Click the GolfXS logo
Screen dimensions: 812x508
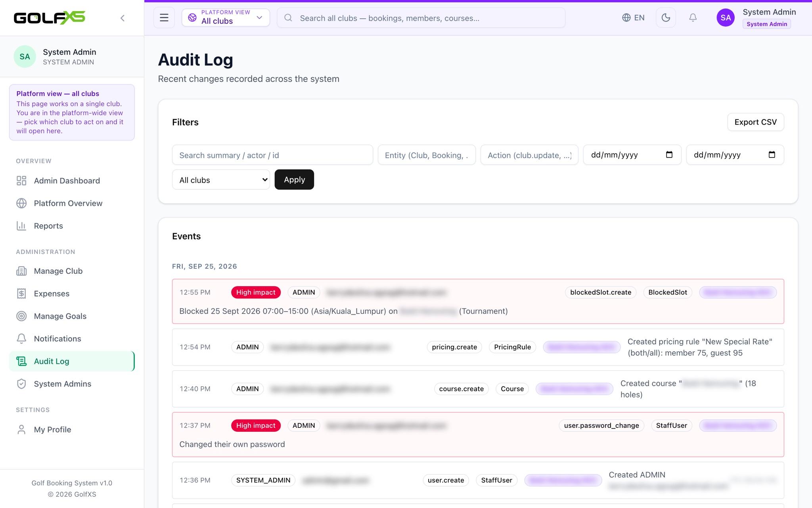(x=50, y=17)
